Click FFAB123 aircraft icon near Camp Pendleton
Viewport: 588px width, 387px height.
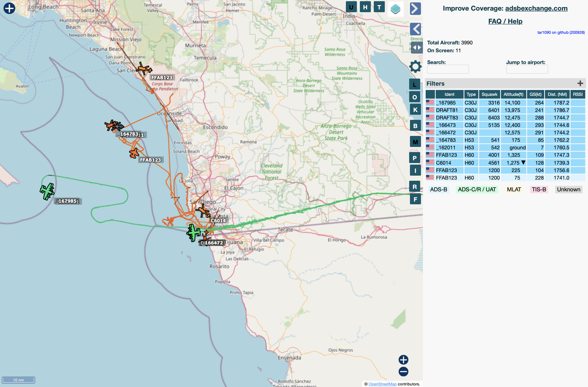[144, 69]
